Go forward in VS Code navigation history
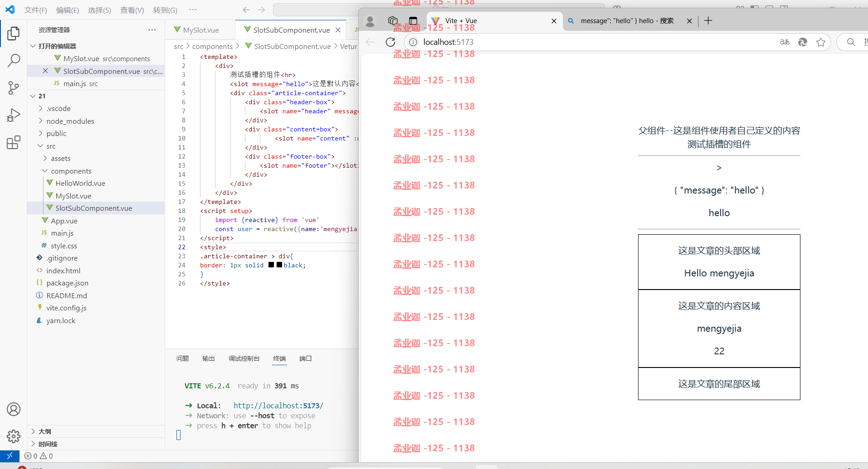This screenshot has width=868, height=469. (x=261, y=10)
